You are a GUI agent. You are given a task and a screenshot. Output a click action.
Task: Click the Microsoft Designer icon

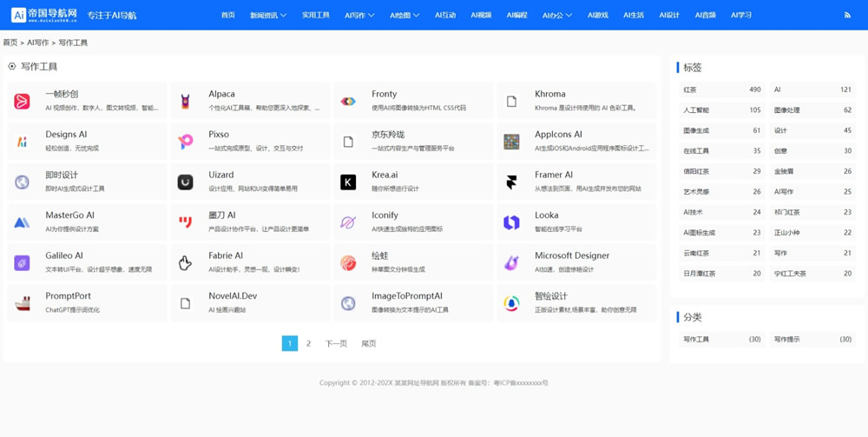pyautogui.click(x=511, y=263)
